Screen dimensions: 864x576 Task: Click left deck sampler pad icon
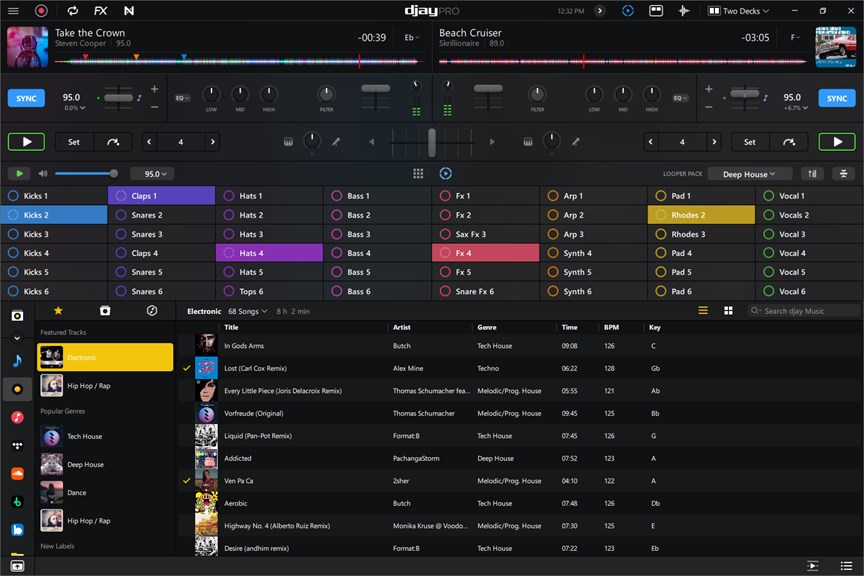(288, 142)
